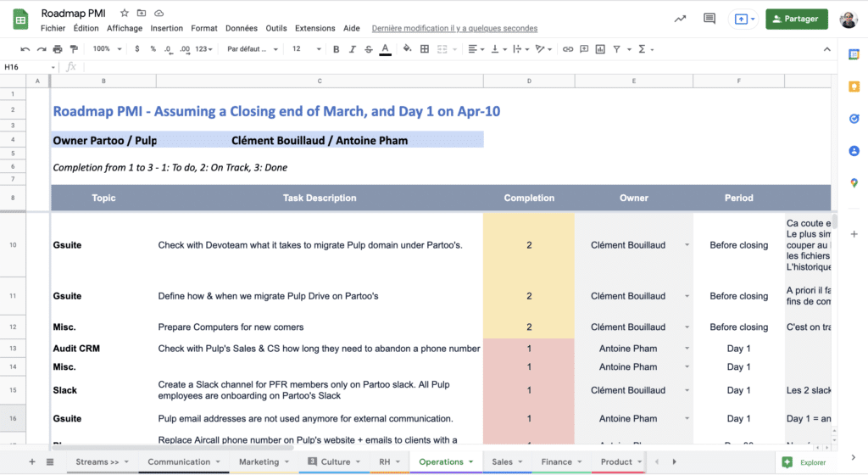Screen dimensions: 868x475
Task: Click the merge cells icon
Action: [x=442, y=49]
